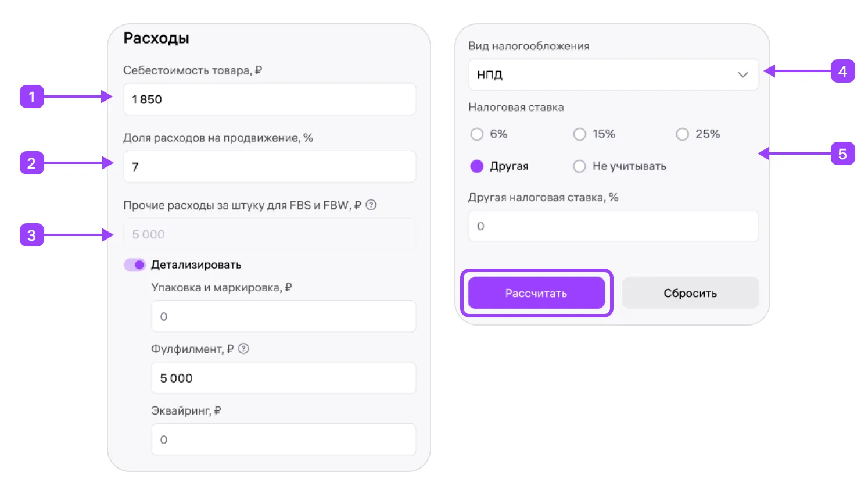Image resolution: width=868 pixels, height=493 pixels.
Task: Focus the Доля расходов на продвижение field
Action: pyautogui.click(x=270, y=167)
